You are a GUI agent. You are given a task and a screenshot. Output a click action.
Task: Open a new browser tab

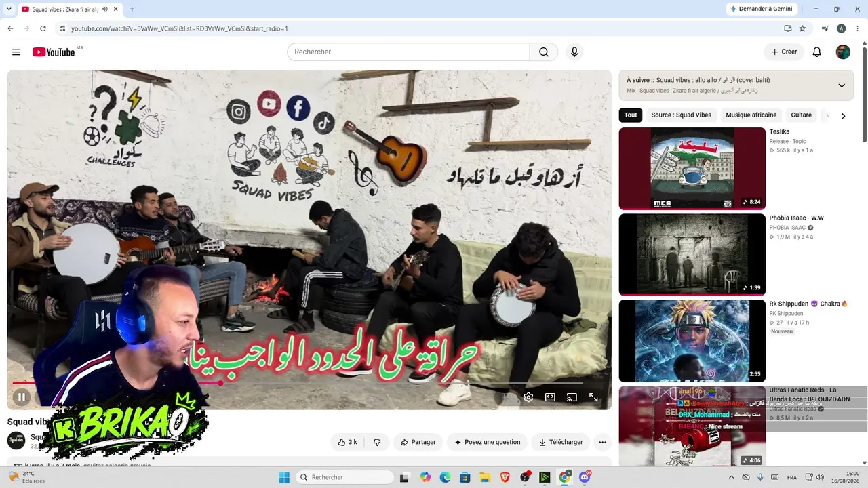tap(132, 9)
